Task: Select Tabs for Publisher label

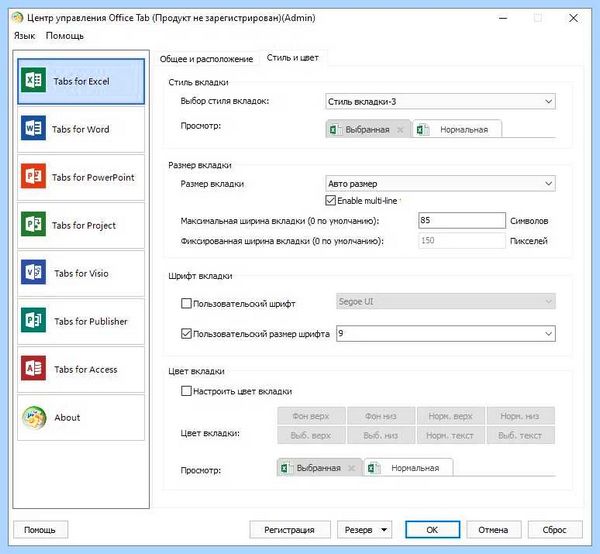Action: click(x=91, y=321)
